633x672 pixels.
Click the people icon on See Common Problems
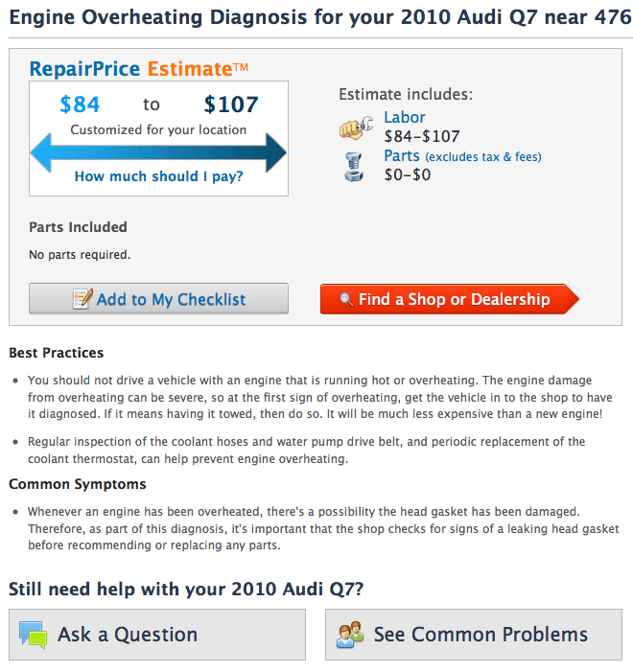click(x=350, y=635)
